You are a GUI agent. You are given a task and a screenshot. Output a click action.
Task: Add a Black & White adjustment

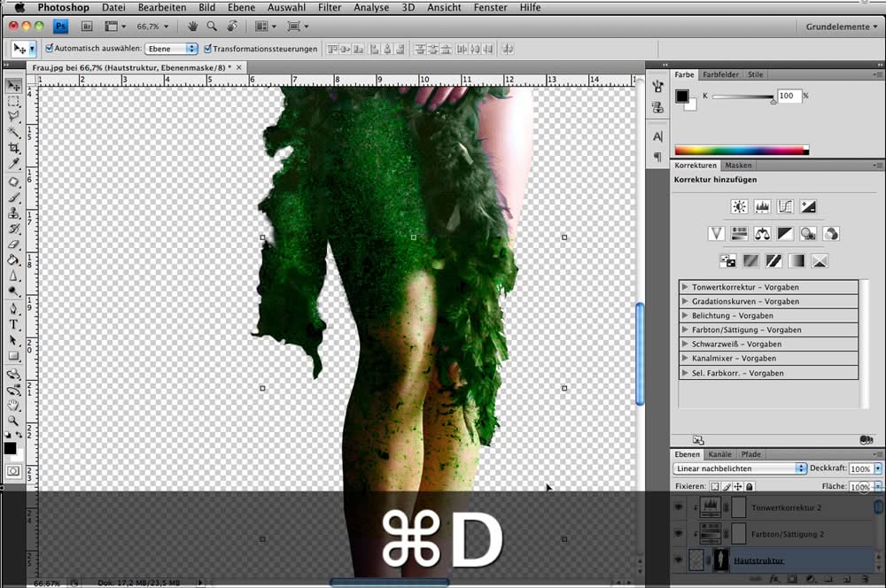pos(785,233)
